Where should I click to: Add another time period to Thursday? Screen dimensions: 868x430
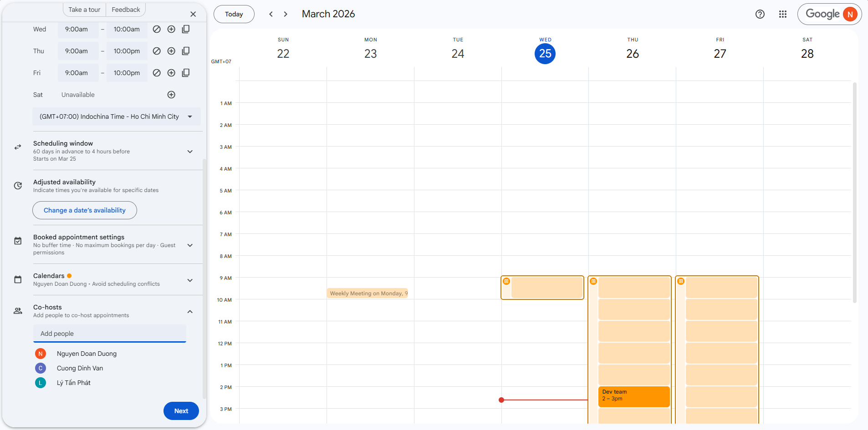171,51
